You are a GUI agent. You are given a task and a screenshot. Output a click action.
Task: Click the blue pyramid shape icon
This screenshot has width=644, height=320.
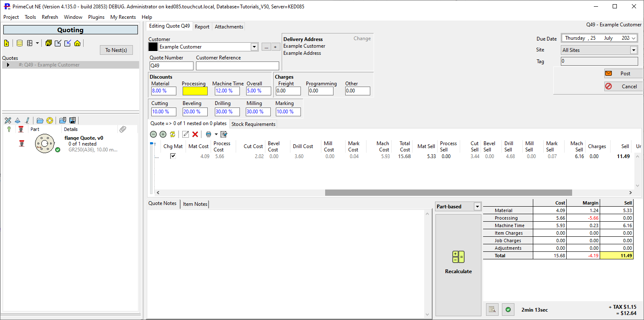point(18,120)
